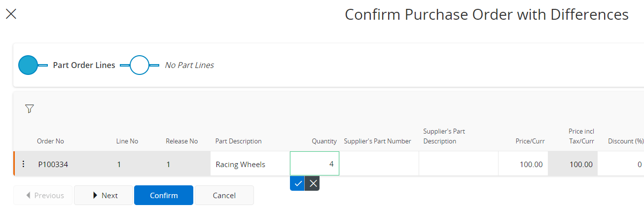Click the Discount (%) cell
This screenshot has height=208, width=644.
tap(621, 164)
